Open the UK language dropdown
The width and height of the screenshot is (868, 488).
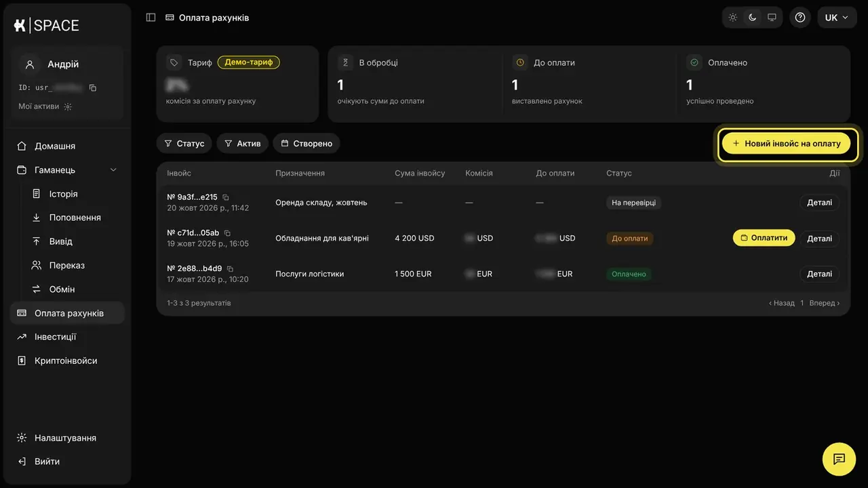point(837,18)
